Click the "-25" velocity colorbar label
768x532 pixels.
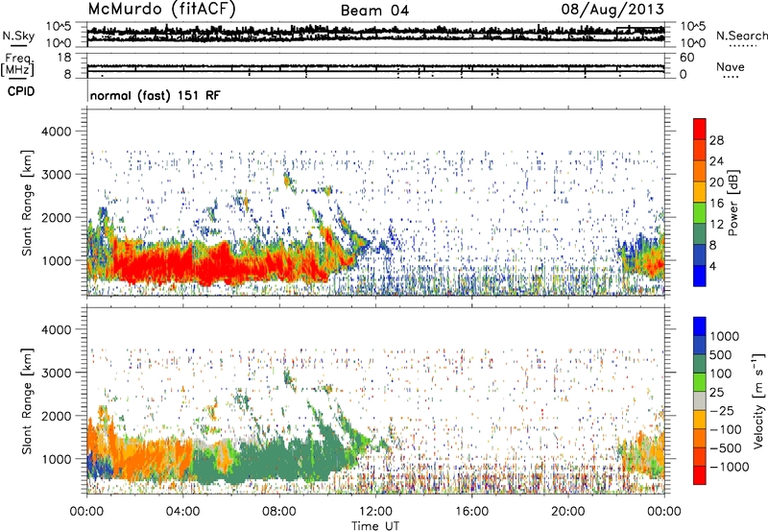point(722,411)
